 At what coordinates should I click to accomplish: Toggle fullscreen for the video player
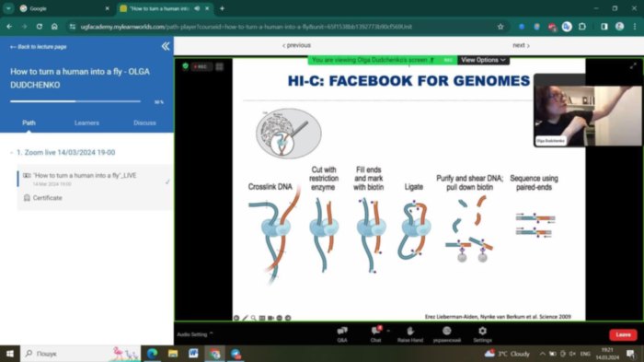click(633, 65)
